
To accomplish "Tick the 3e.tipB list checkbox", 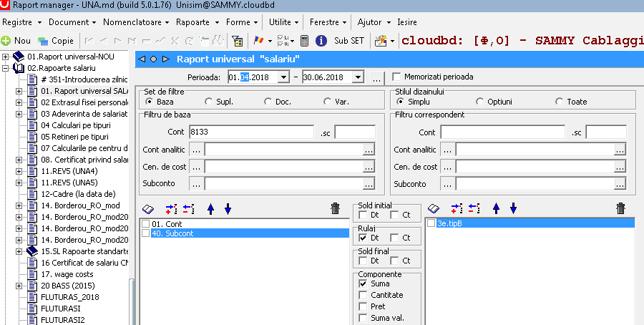I will 431,223.
